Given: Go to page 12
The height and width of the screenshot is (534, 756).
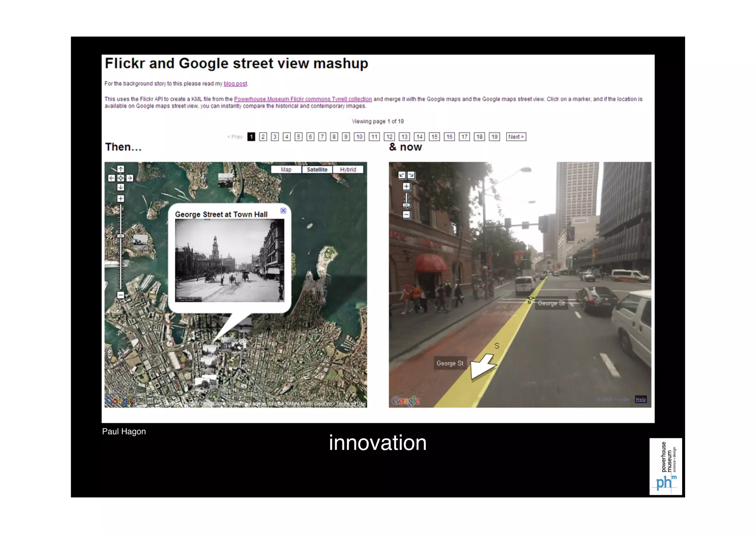Looking at the screenshot, I should tap(389, 137).
